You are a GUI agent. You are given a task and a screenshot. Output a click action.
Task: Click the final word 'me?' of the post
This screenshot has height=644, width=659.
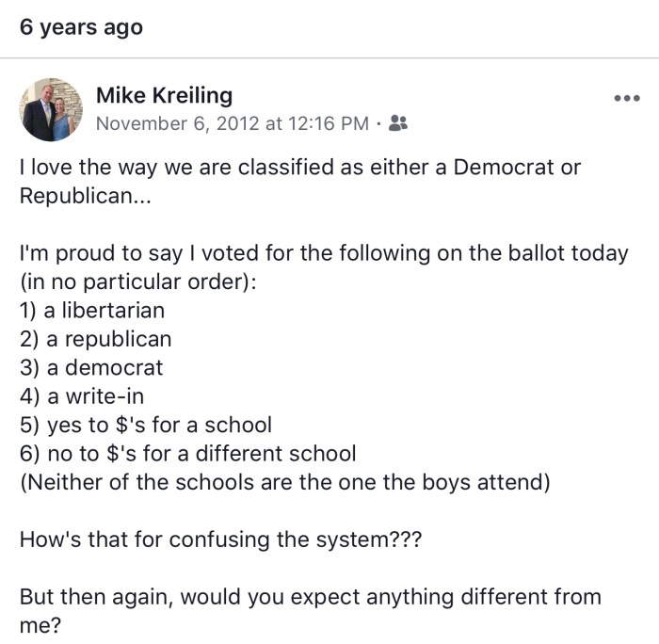click(x=39, y=624)
